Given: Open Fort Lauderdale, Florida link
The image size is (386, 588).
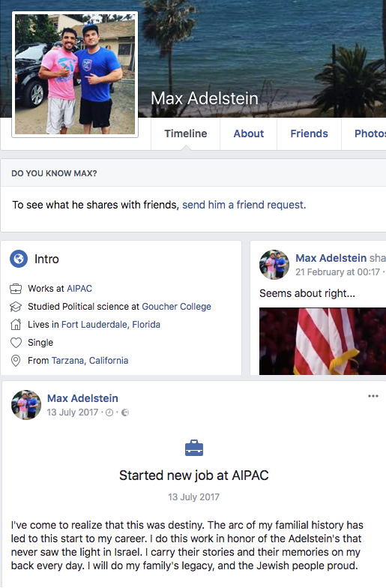Looking at the screenshot, I should (x=111, y=324).
